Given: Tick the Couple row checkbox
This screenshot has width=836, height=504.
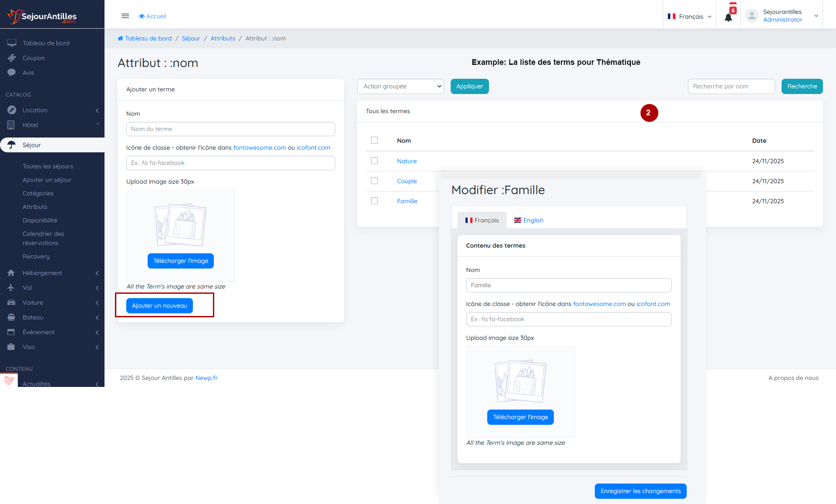Looking at the screenshot, I should click(x=374, y=181).
